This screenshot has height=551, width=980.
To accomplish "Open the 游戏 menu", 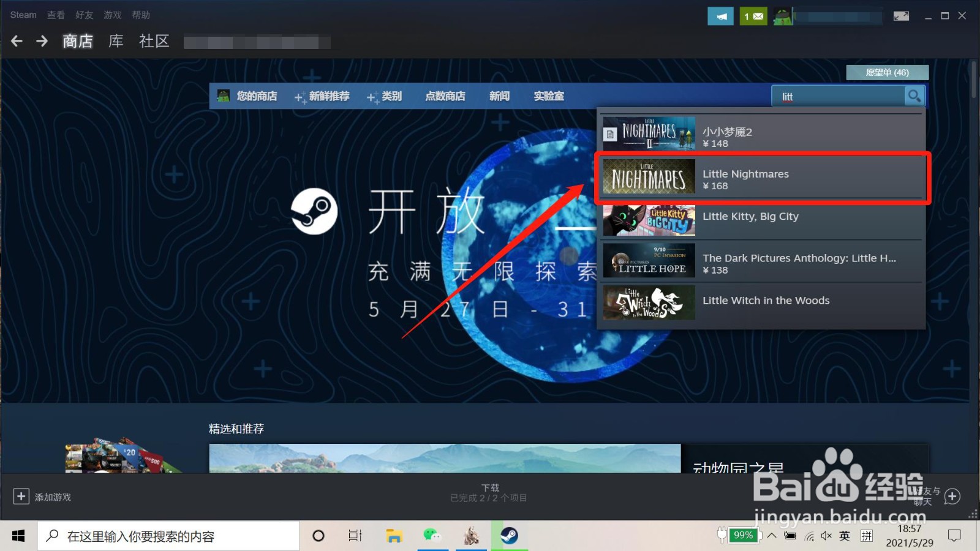I will point(112,15).
